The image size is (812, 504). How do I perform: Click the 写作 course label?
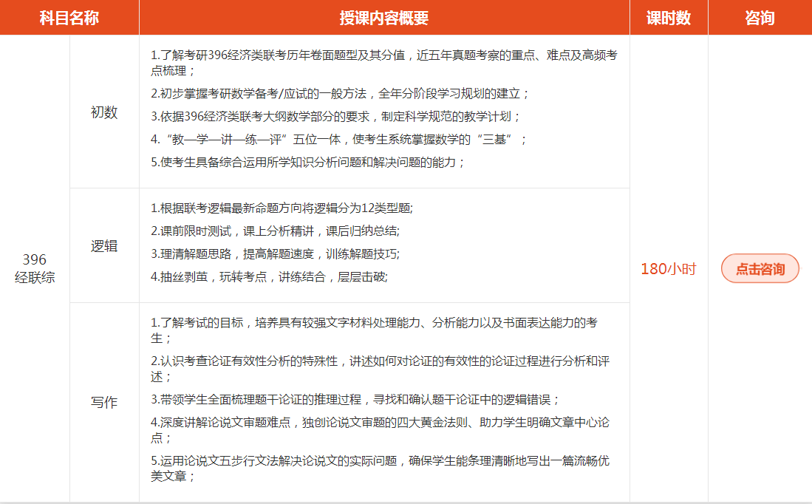104,403
